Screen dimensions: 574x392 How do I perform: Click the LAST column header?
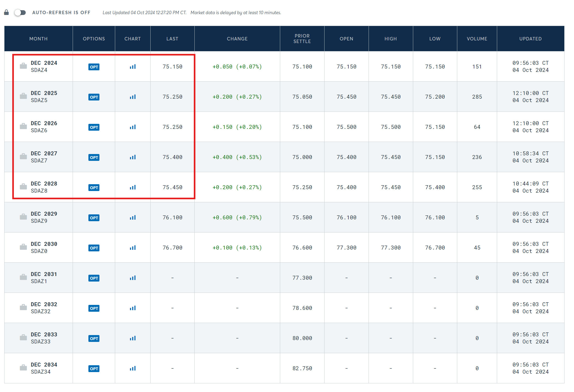172,39
